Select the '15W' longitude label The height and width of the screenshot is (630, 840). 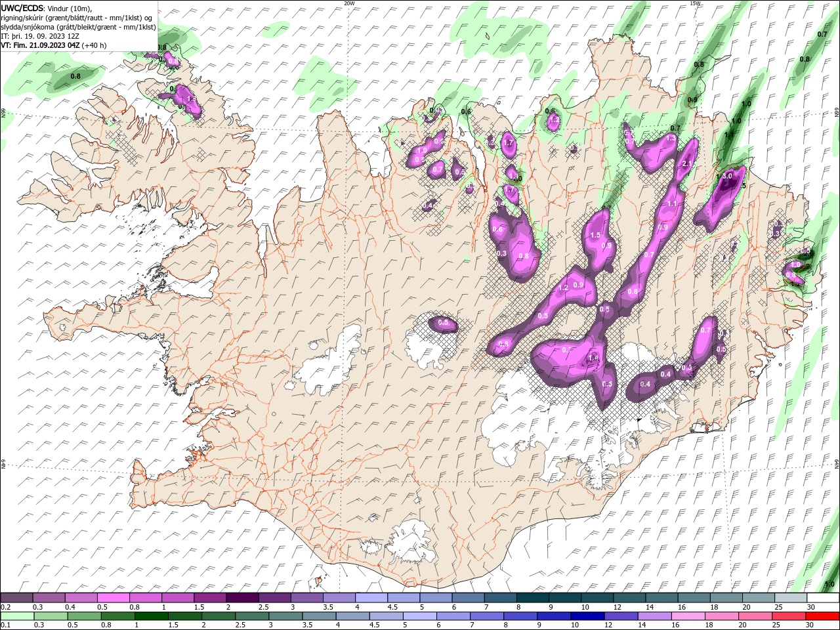[x=695, y=3]
